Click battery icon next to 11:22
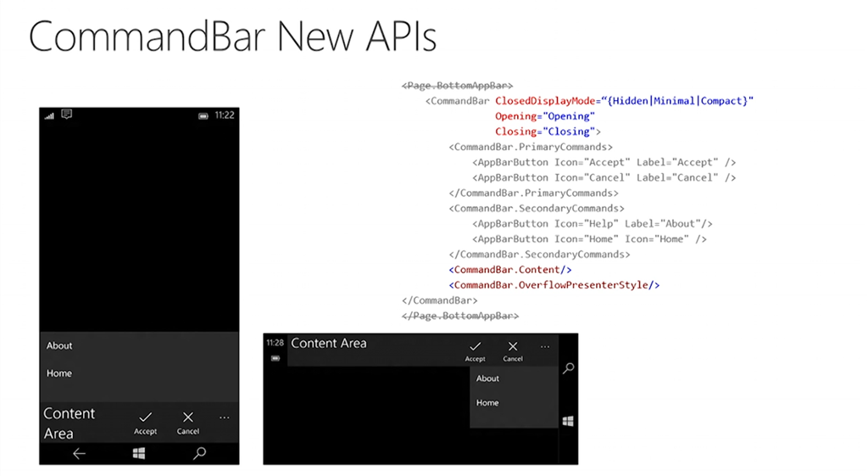 (203, 115)
